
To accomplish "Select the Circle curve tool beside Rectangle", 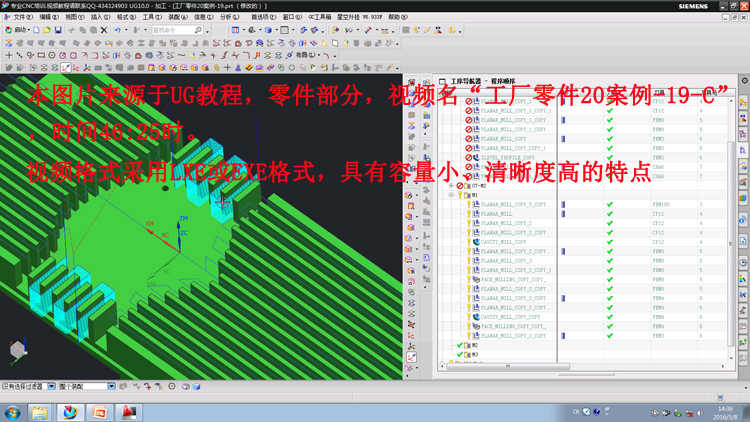I will [52, 56].
